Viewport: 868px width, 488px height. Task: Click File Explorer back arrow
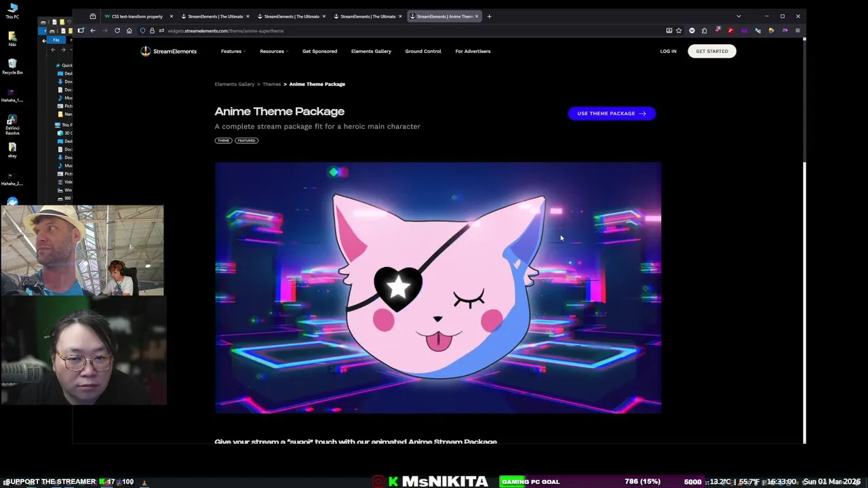click(53, 49)
